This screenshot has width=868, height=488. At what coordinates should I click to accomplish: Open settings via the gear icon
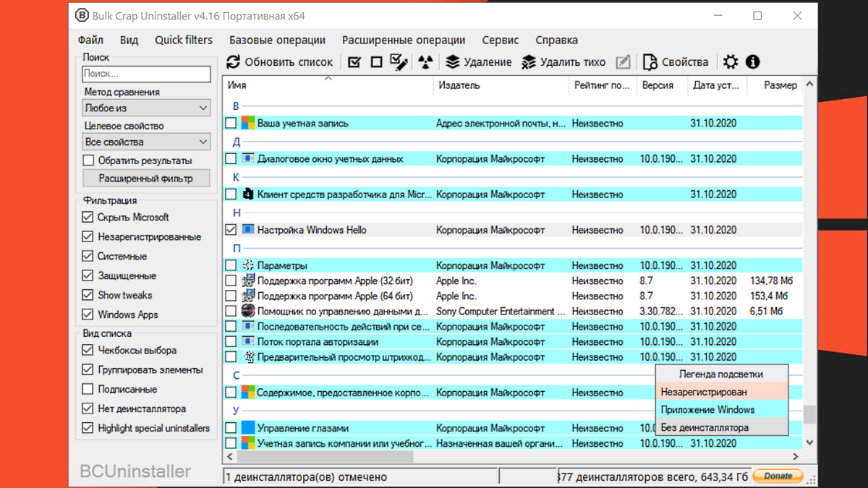(731, 62)
